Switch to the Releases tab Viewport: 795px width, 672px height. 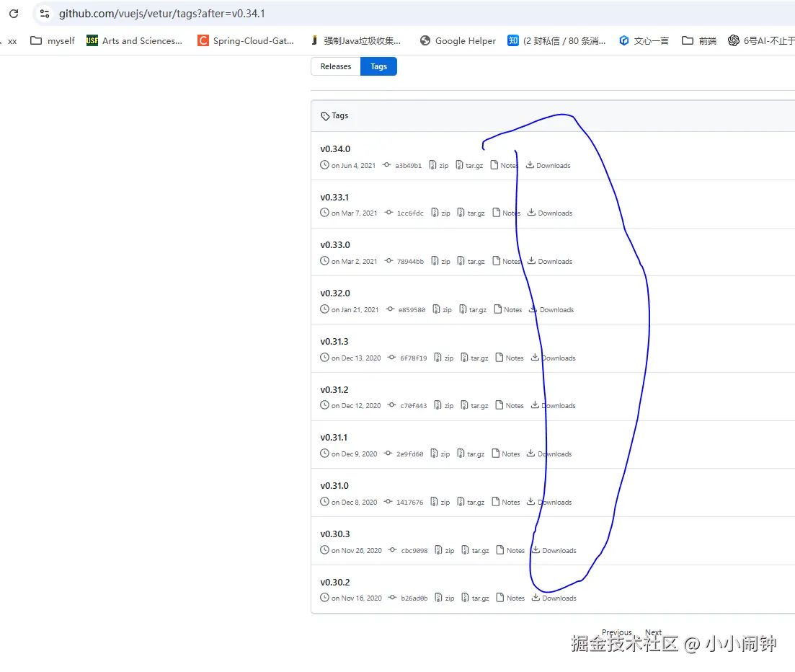335,66
